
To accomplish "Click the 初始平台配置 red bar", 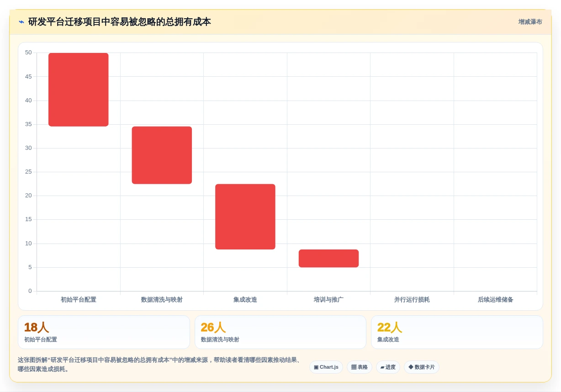I will (x=79, y=90).
